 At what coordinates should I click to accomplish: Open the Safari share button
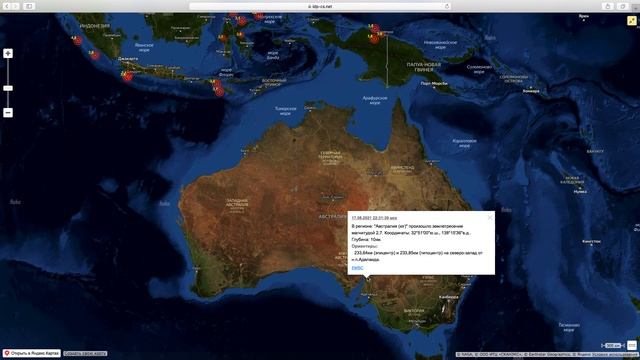coord(608,6)
